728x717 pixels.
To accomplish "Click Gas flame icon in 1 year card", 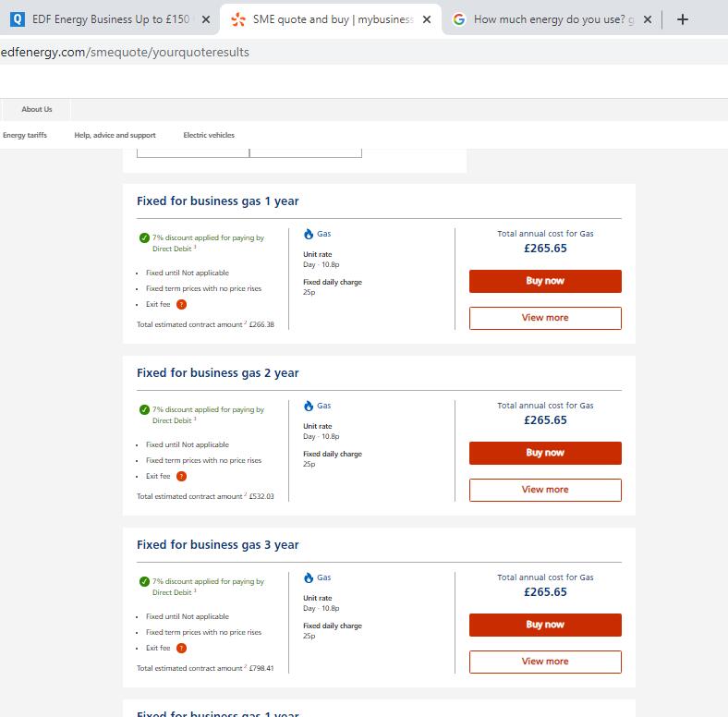I will (309, 234).
